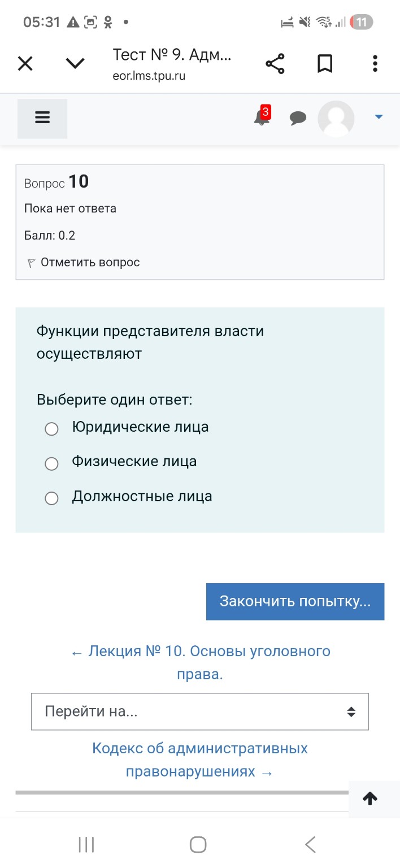Image resolution: width=400 pixels, height=868 pixels.
Task: Open the browser overflow menu
Action: (375, 63)
